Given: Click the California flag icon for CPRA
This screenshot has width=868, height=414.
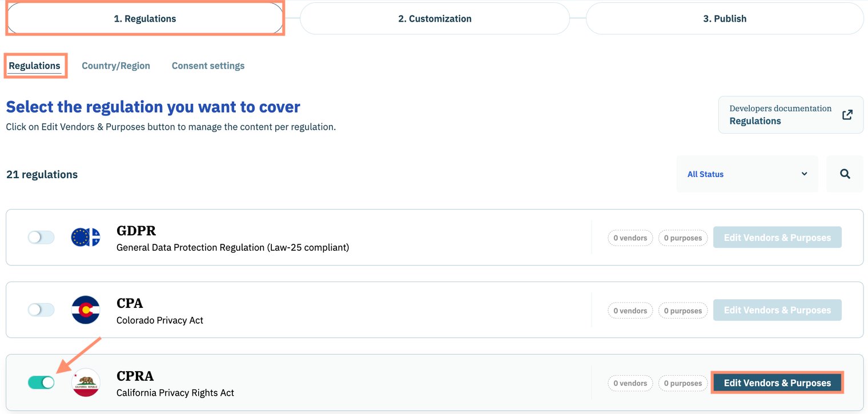Looking at the screenshot, I should [86, 383].
